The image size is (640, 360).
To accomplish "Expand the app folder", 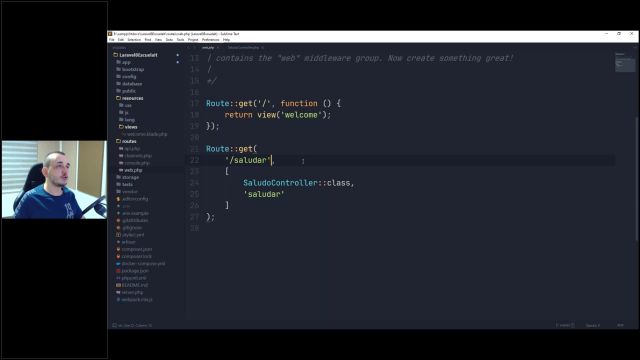I will tap(123, 62).
